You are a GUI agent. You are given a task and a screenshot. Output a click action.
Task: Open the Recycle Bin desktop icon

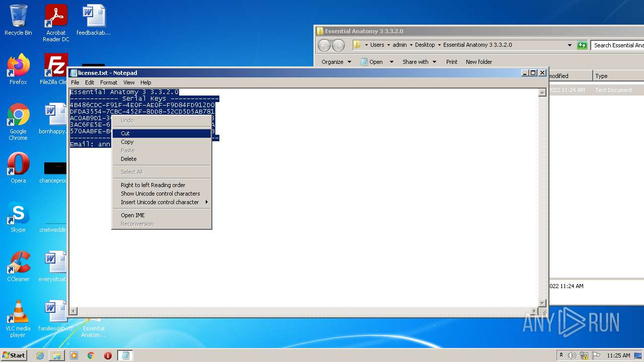tap(18, 20)
